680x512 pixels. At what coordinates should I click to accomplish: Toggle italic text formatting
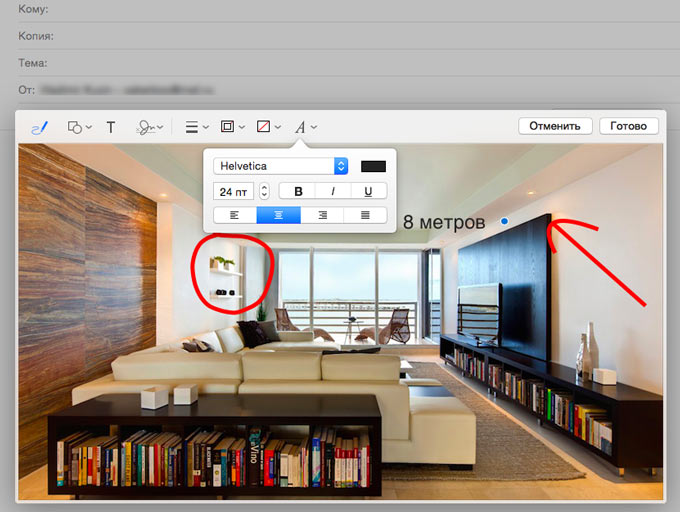point(333,191)
